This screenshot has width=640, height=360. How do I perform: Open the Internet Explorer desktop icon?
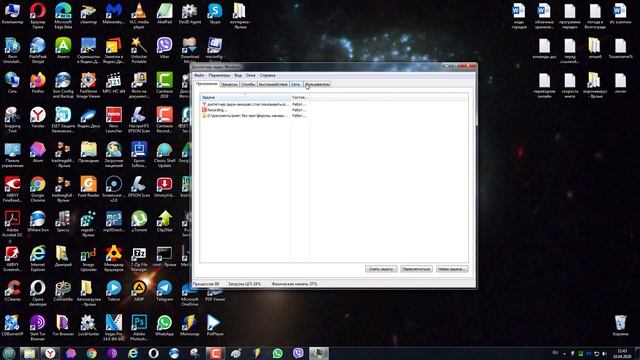point(38,258)
